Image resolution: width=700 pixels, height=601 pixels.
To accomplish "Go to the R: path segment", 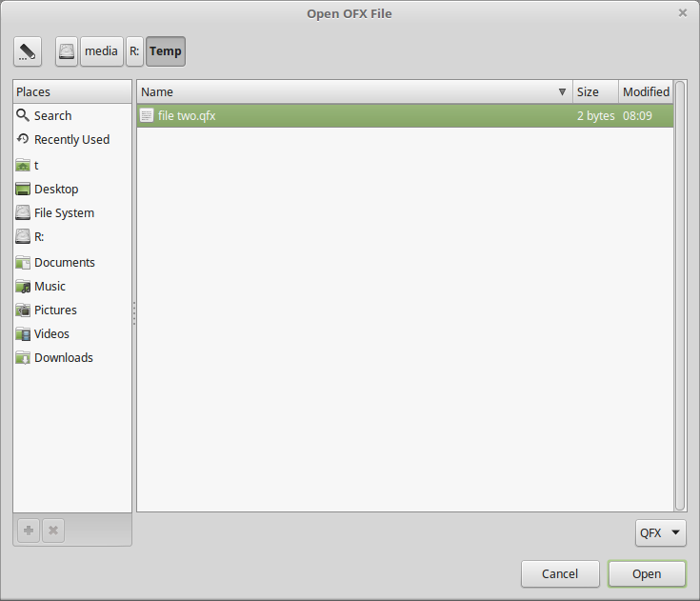I will click(134, 51).
